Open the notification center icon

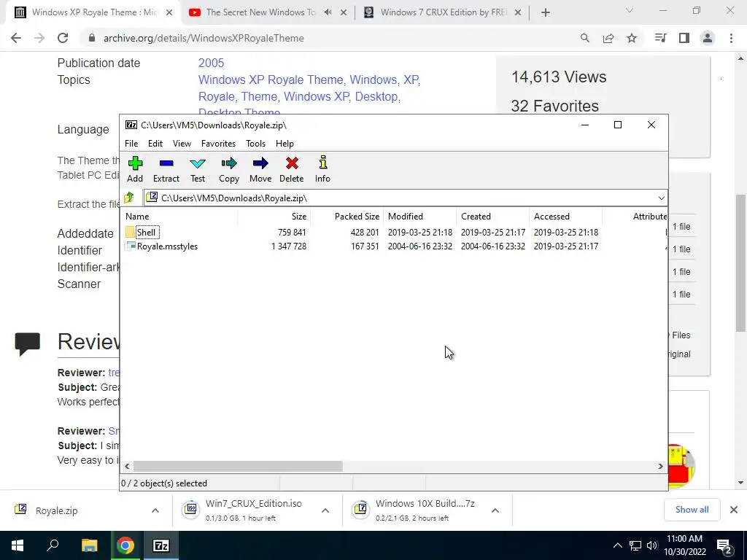(724, 545)
